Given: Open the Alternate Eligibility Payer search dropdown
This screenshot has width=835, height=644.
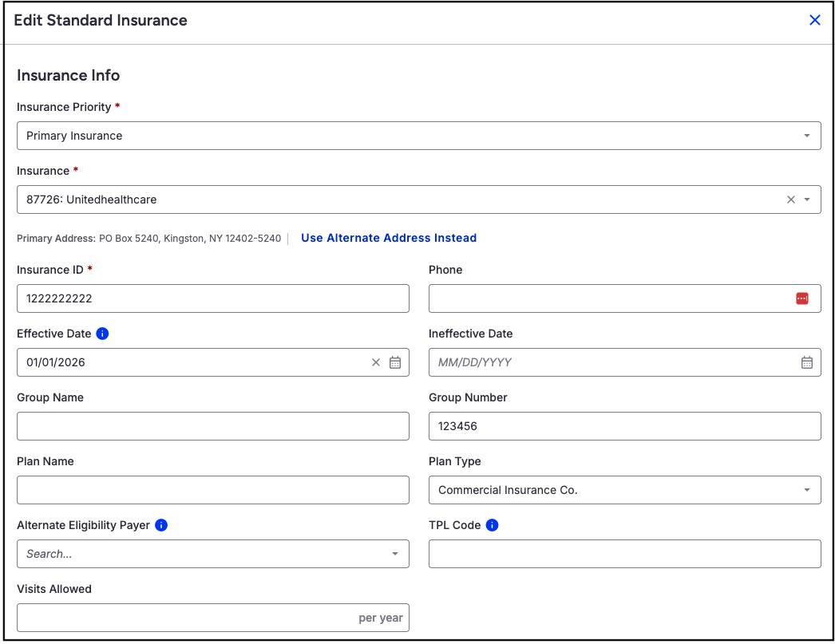Looking at the screenshot, I should coord(395,554).
